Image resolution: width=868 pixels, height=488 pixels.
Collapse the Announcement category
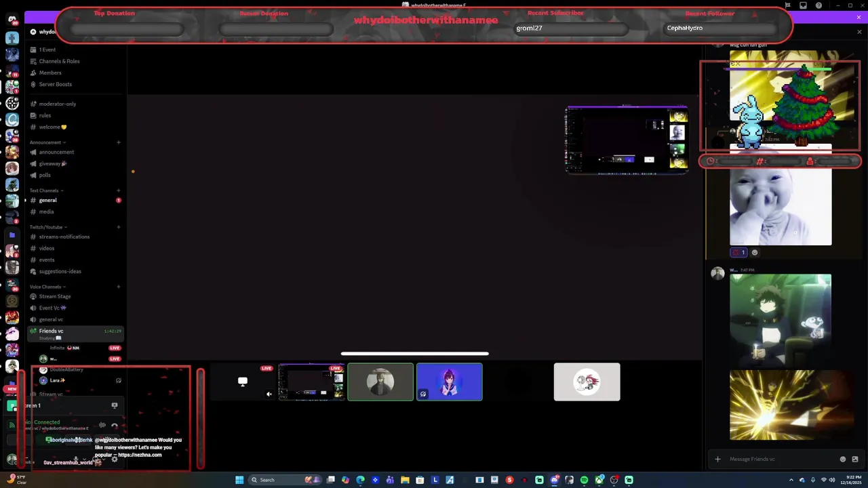[x=46, y=142]
